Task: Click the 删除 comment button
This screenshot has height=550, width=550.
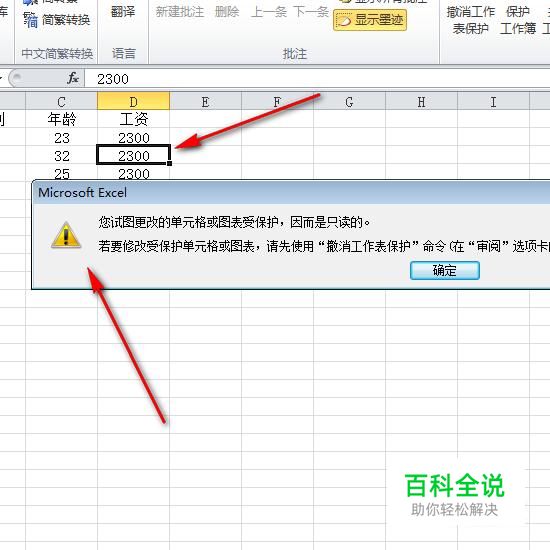Action: (x=227, y=12)
